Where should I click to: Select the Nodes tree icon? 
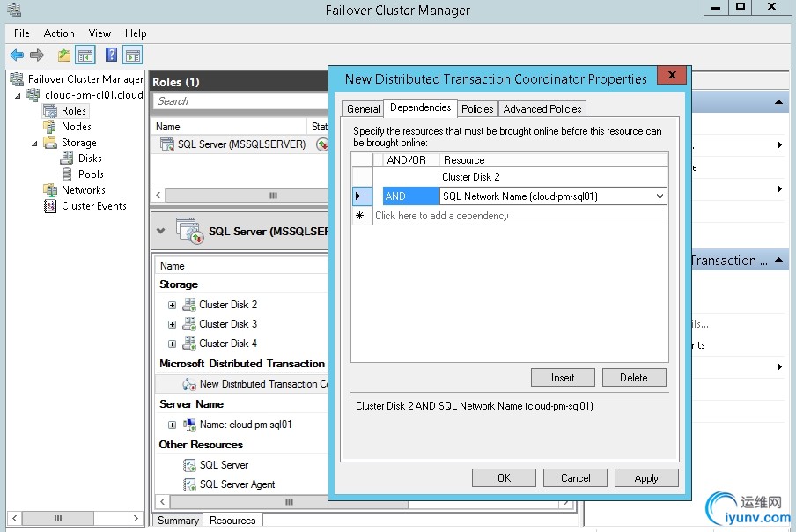point(49,127)
